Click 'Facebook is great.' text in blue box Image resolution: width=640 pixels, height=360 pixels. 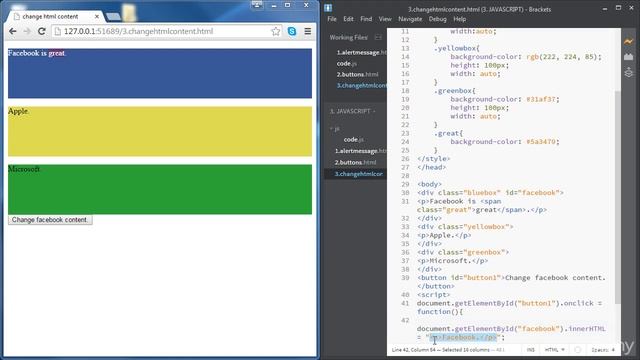[37, 53]
